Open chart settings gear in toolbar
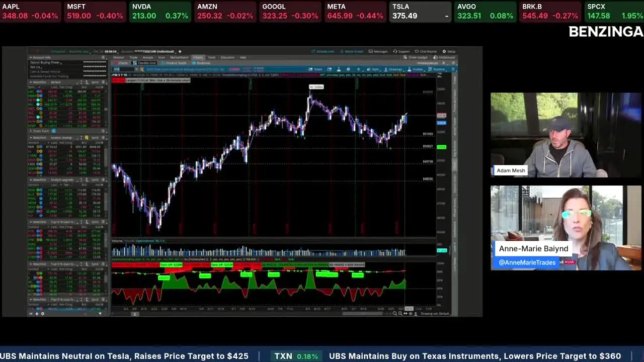 348,69
